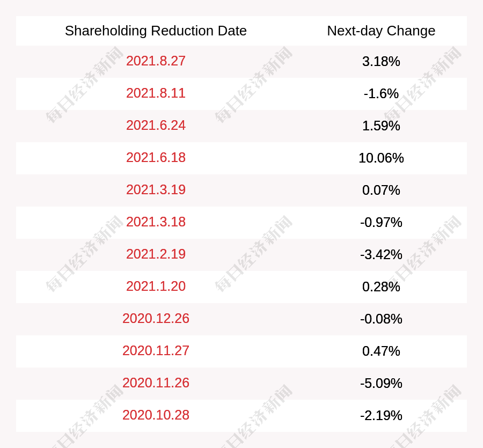Viewport: 483px width, 448px height.
Task: Click the date 2020.11.26
Action: [156, 383]
